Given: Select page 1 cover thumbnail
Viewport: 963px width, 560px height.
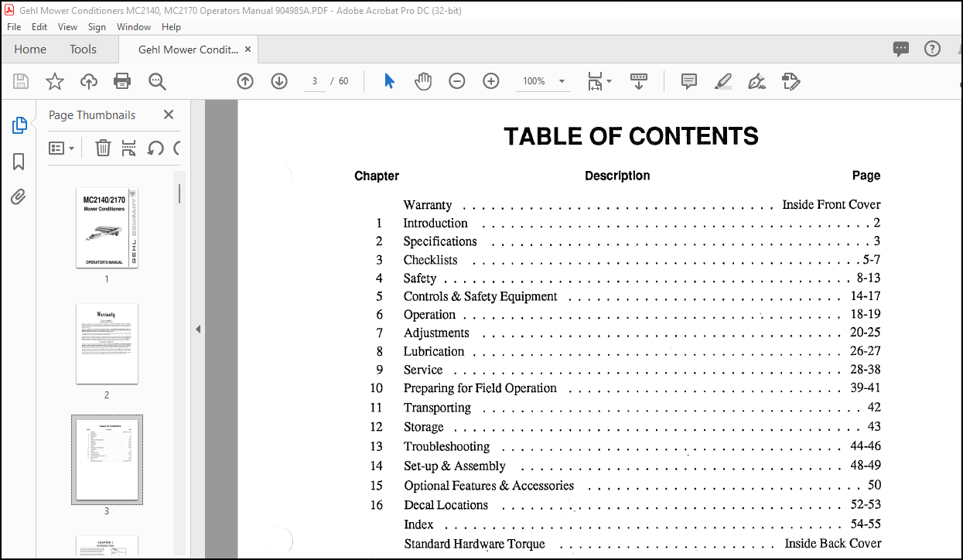Looking at the screenshot, I should pyautogui.click(x=107, y=228).
